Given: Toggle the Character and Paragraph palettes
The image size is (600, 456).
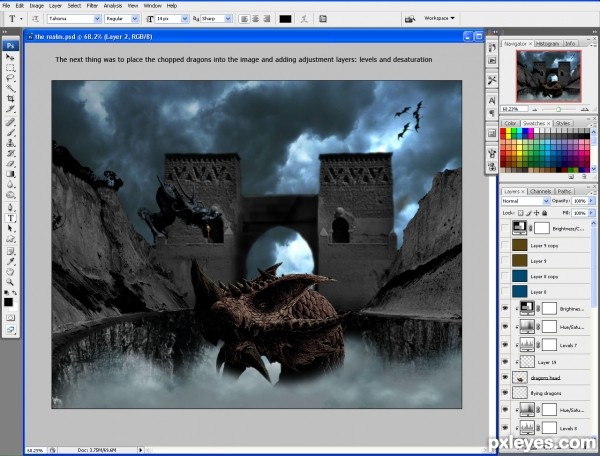Looking at the screenshot, I should [323, 19].
